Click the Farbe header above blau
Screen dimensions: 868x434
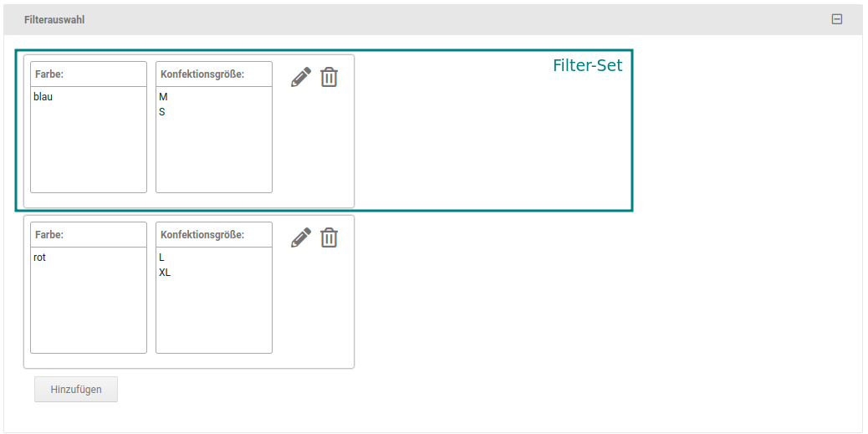[49, 74]
